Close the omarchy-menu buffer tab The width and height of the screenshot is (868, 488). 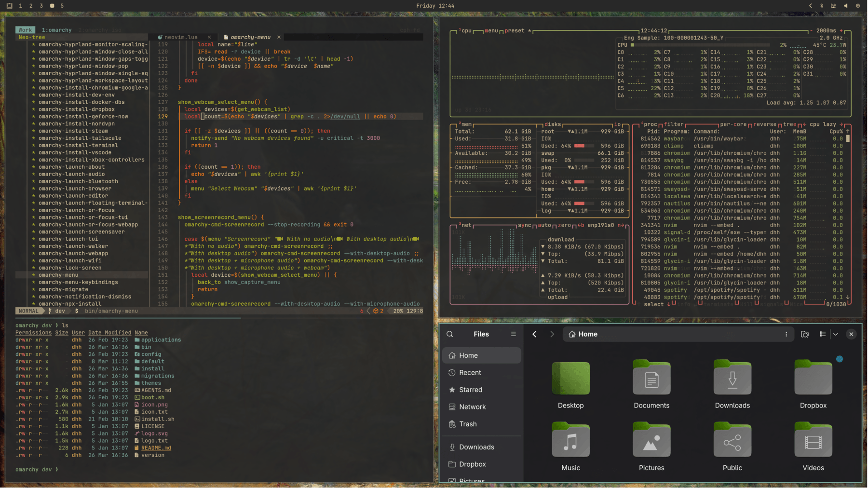click(279, 37)
